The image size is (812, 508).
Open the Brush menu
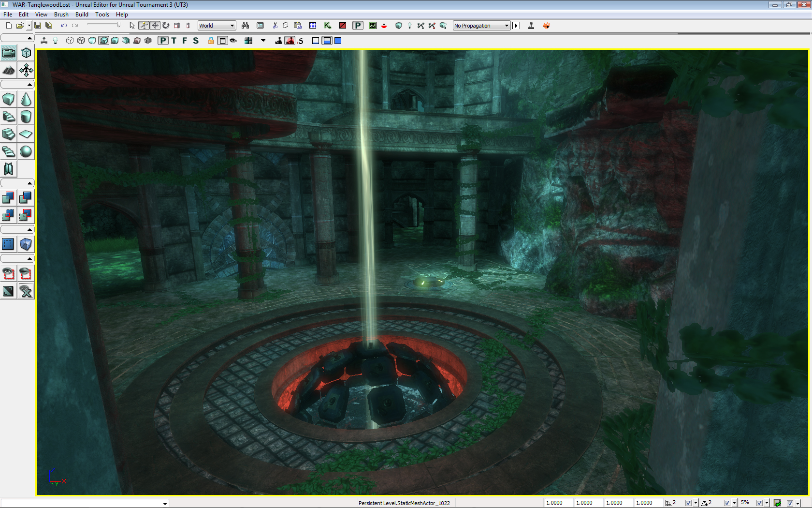click(61, 15)
